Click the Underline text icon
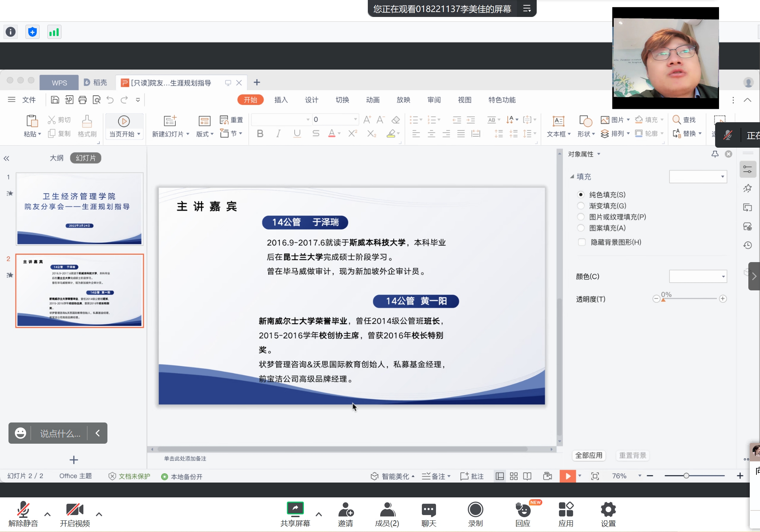The image size is (760, 532). pyautogui.click(x=297, y=134)
